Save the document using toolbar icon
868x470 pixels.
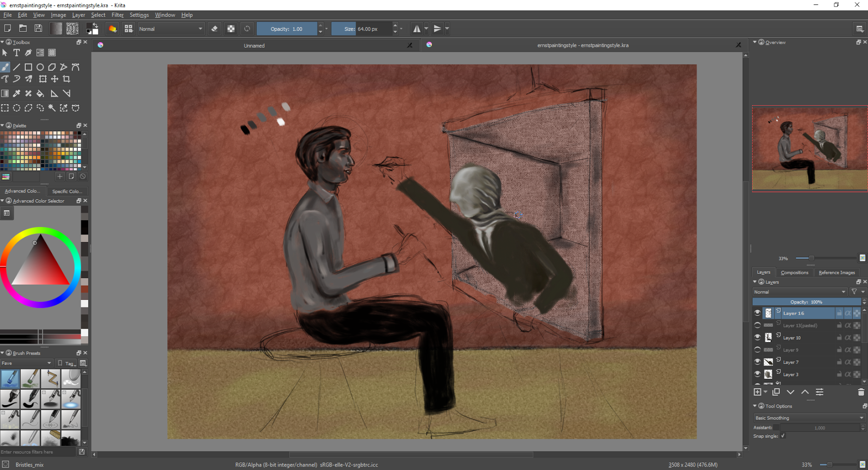(x=38, y=29)
